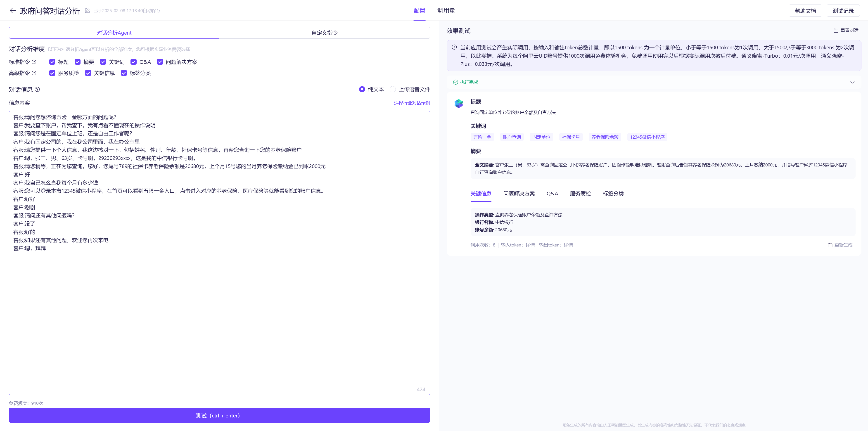Click the edit title pencil icon
Image resolution: width=868 pixels, height=431 pixels.
pos(87,11)
